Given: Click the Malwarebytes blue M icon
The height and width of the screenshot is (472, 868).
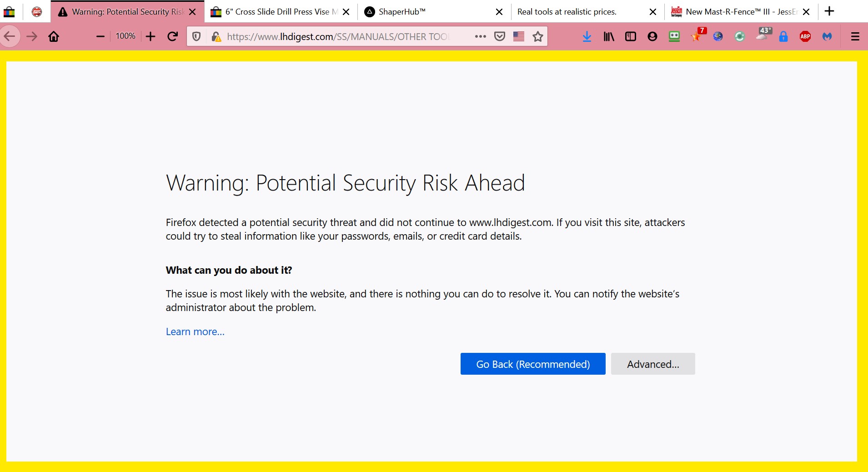Looking at the screenshot, I should click(x=827, y=36).
